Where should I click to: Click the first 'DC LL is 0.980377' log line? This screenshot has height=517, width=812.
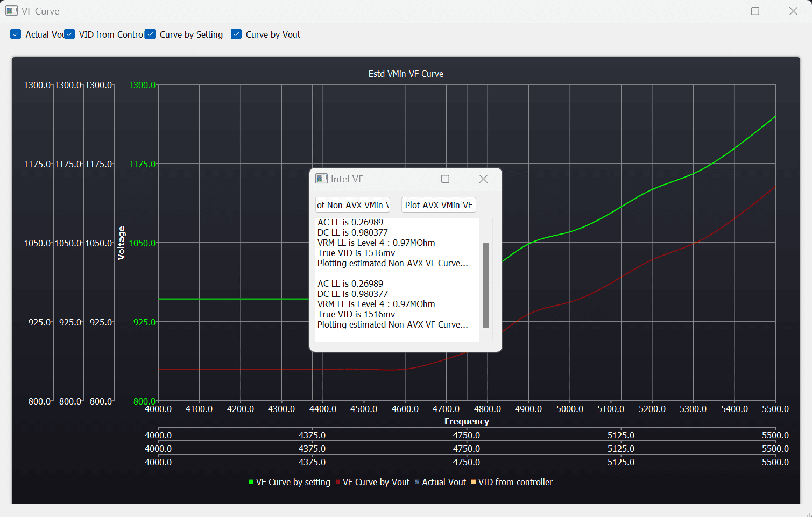click(352, 232)
